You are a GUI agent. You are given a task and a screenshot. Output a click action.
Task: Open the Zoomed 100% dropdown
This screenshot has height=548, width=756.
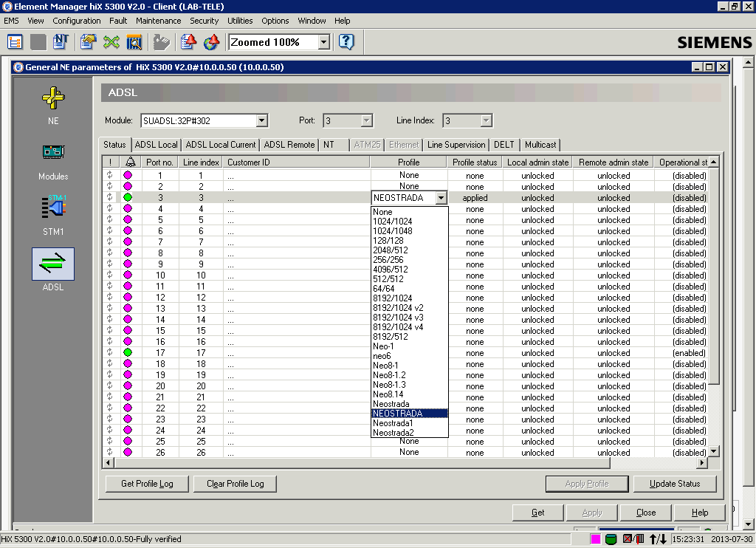(324, 42)
